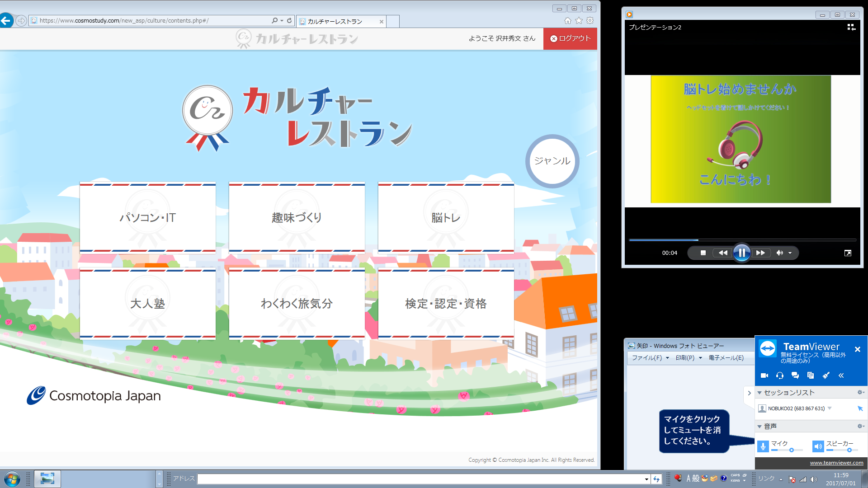Image resolution: width=868 pixels, height=488 pixels.
Task: Open the taskbar address dropdown arrow
Action: point(646,479)
